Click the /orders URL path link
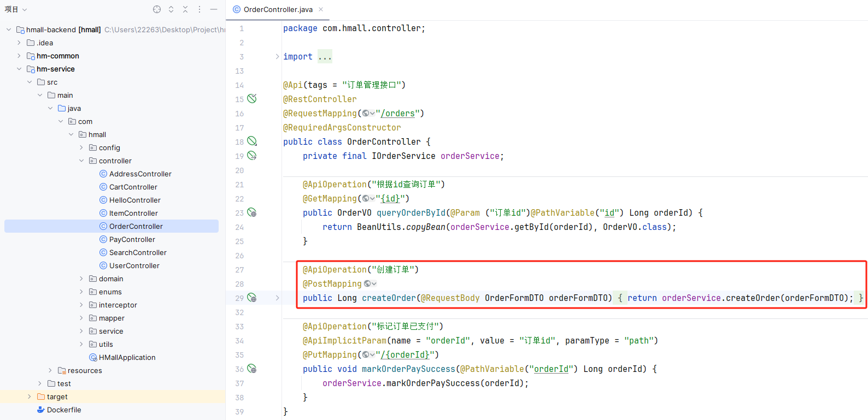Viewport: 868px width, 420px height. coord(397,113)
